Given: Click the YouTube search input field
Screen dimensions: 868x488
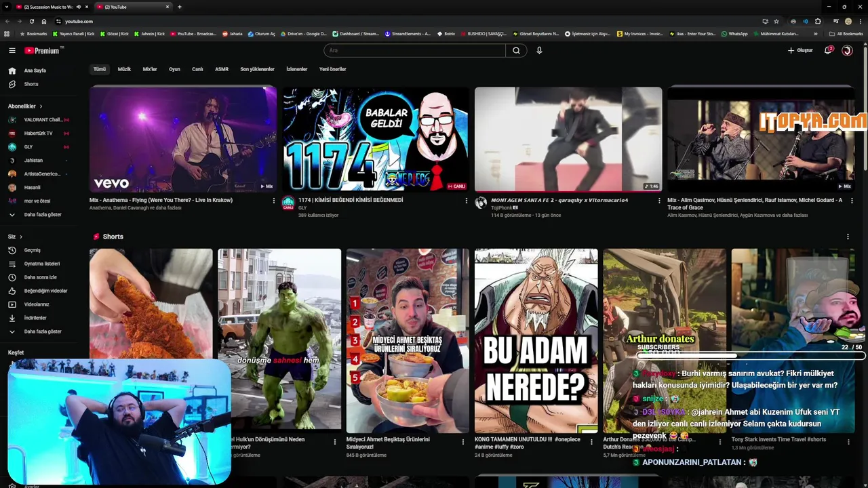Looking at the screenshot, I should [414, 50].
